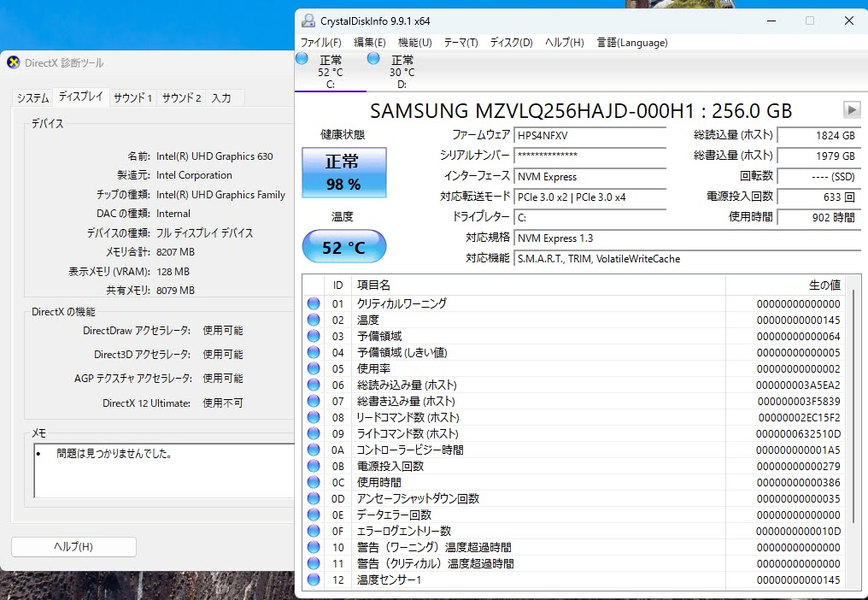
Task: Click the status orb for row 0F エラーログエントリー数
Action: 314,531
